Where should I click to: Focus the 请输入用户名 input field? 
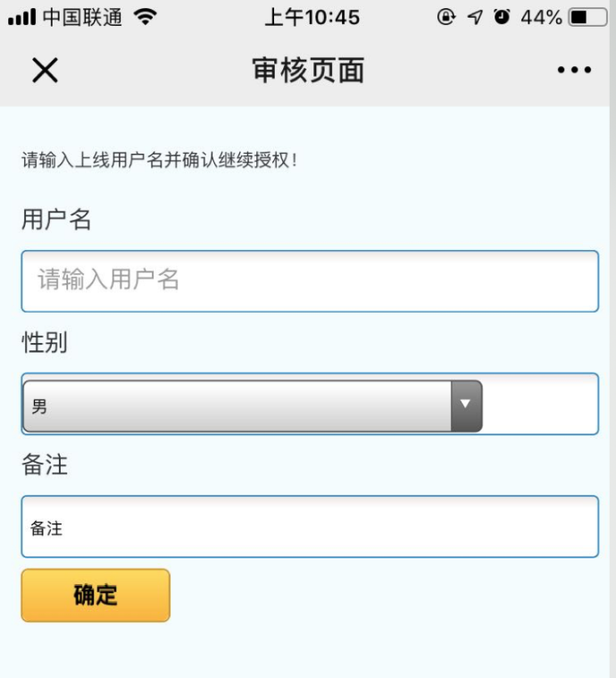coord(309,281)
